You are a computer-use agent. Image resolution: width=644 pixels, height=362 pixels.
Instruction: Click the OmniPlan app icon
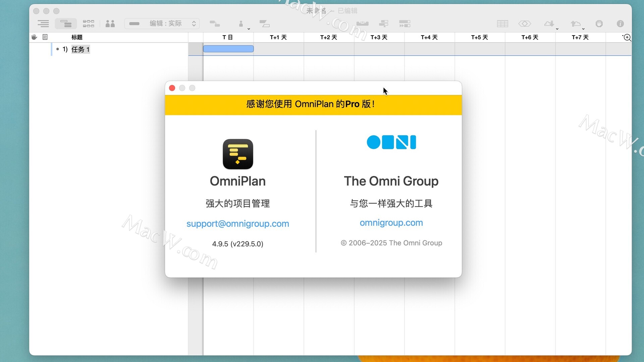238,154
